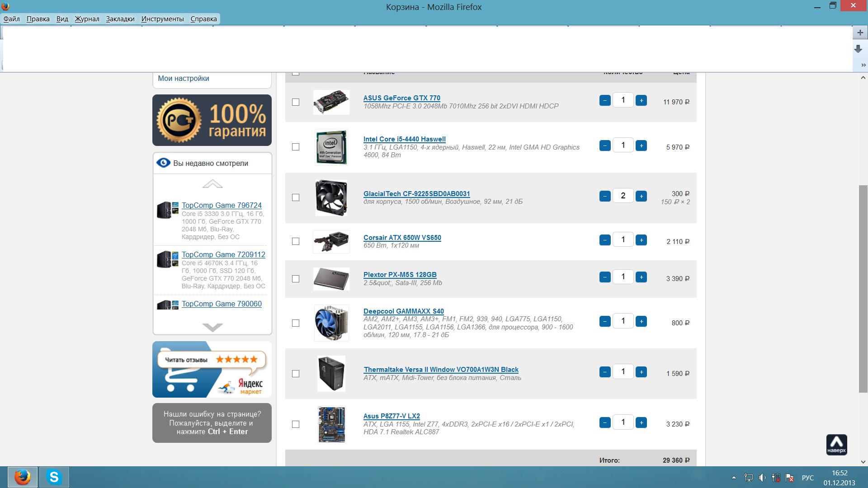Open TopComp Game 796724 link
The width and height of the screenshot is (868, 488).
pyautogui.click(x=222, y=205)
